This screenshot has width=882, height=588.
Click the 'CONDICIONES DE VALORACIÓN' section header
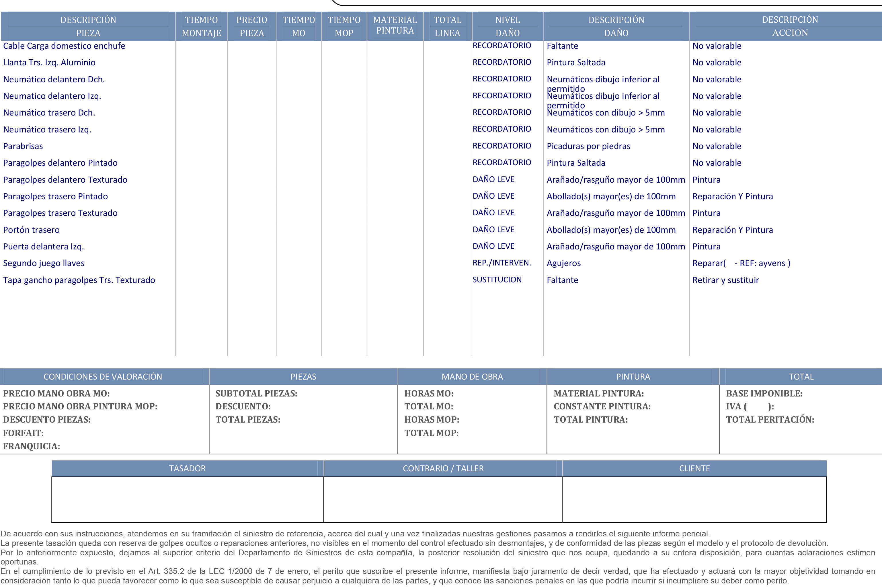click(103, 376)
